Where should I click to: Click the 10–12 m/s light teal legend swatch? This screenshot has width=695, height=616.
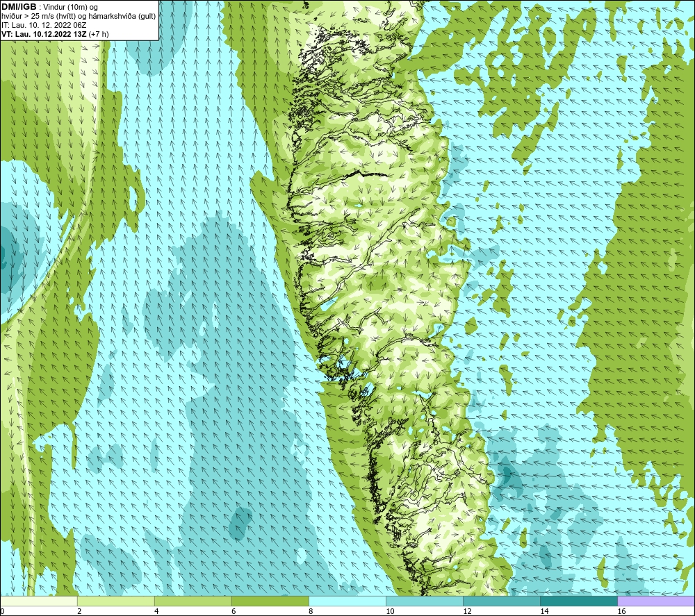coord(425,601)
